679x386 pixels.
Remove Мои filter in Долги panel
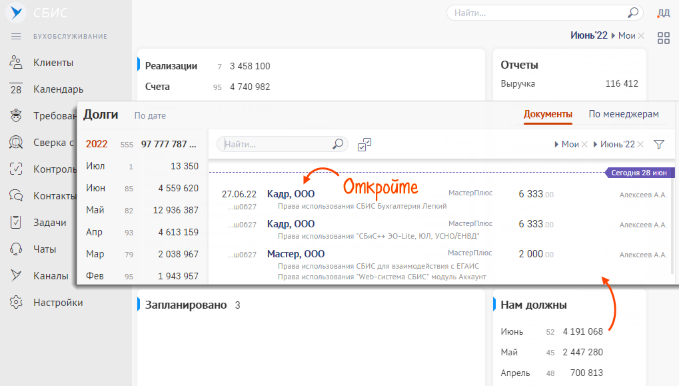(584, 144)
